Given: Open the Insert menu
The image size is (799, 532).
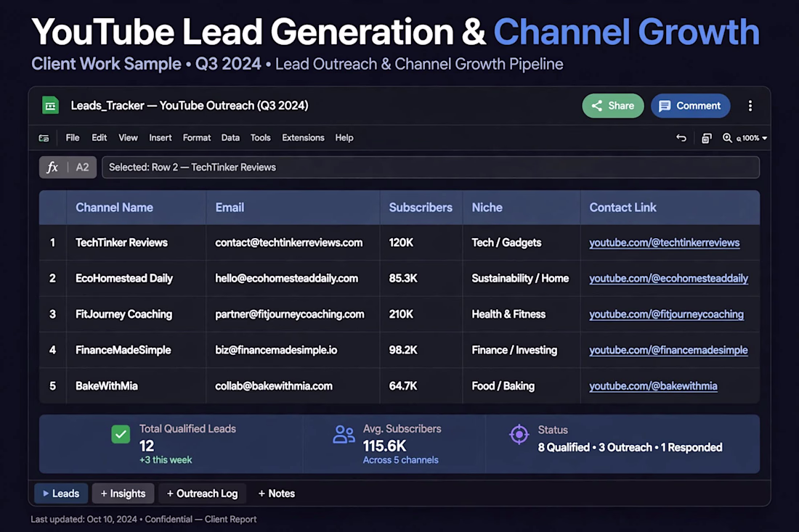Looking at the screenshot, I should click(x=160, y=138).
